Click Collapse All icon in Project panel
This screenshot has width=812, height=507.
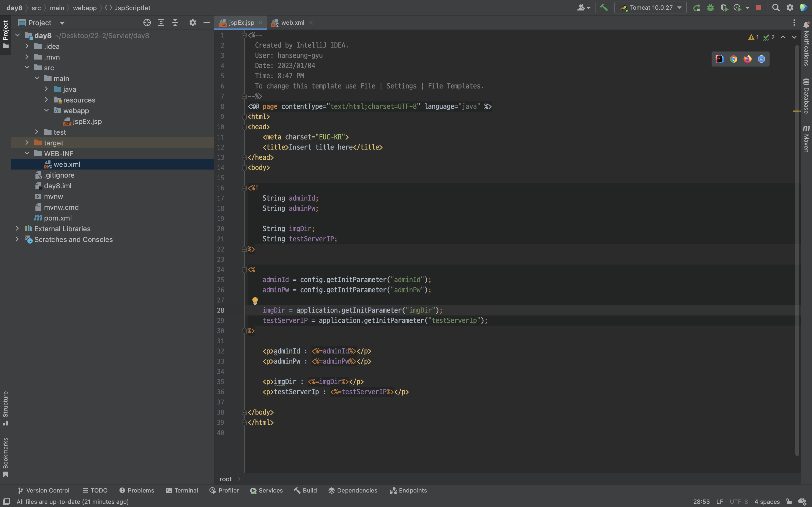tap(175, 23)
